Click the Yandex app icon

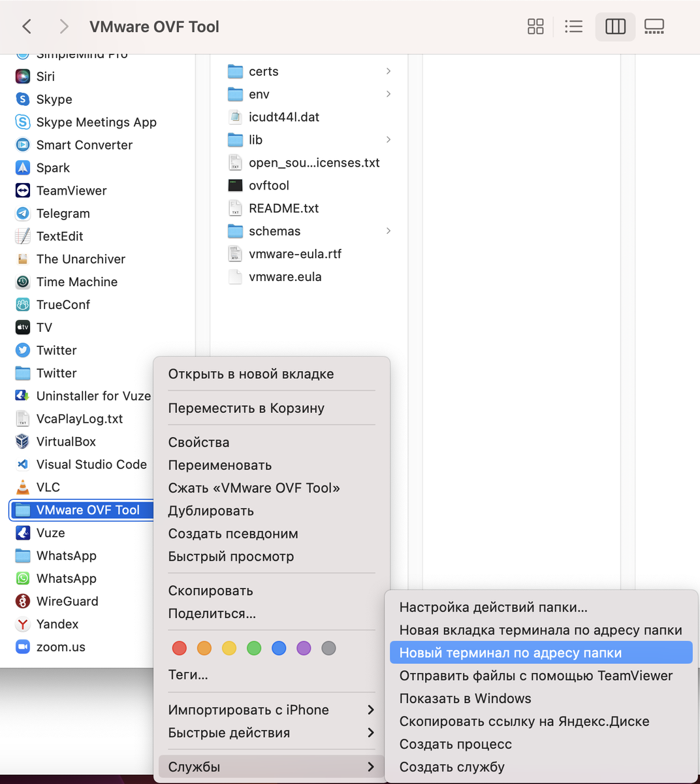click(23, 624)
